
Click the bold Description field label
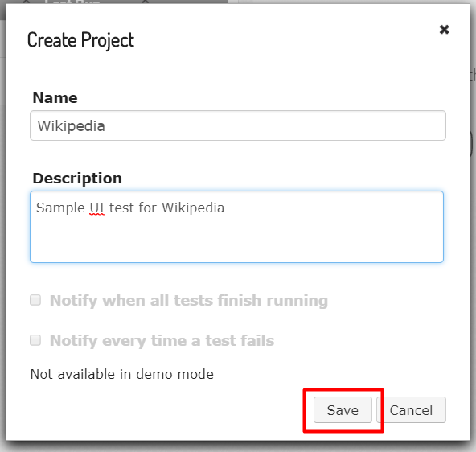point(77,179)
